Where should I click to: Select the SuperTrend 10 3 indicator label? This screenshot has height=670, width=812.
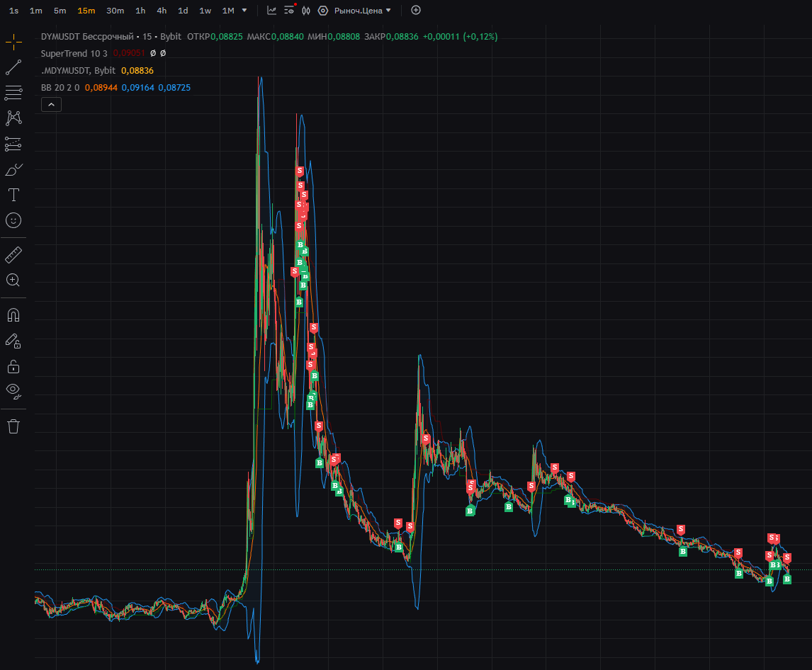(x=74, y=53)
